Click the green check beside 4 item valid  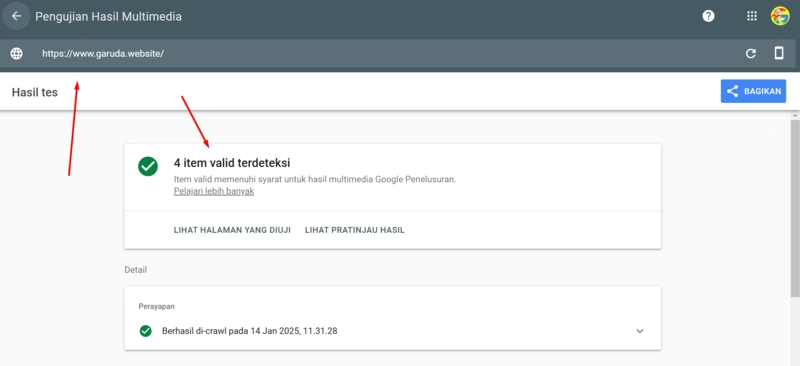pyautogui.click(x=148, y=166)
